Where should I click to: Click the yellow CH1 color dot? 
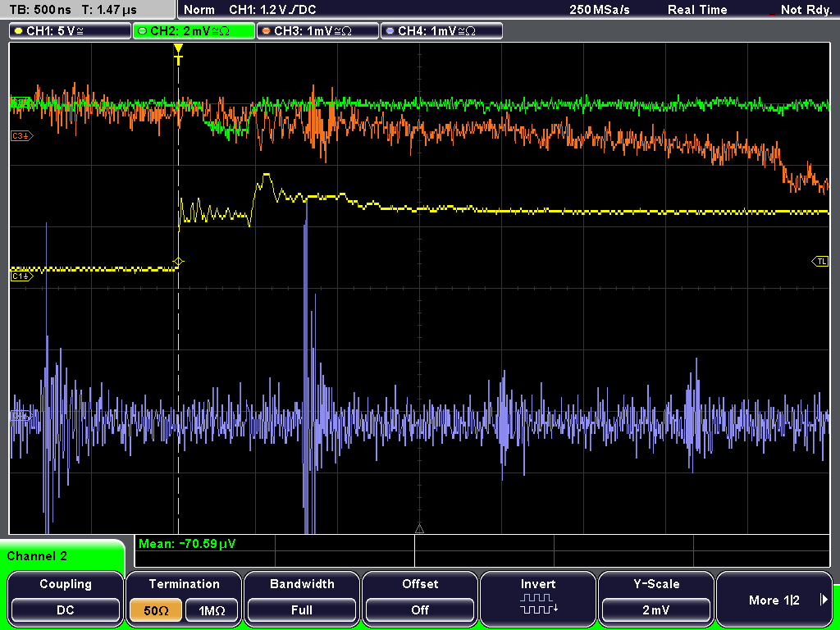[x=19, y=31]
